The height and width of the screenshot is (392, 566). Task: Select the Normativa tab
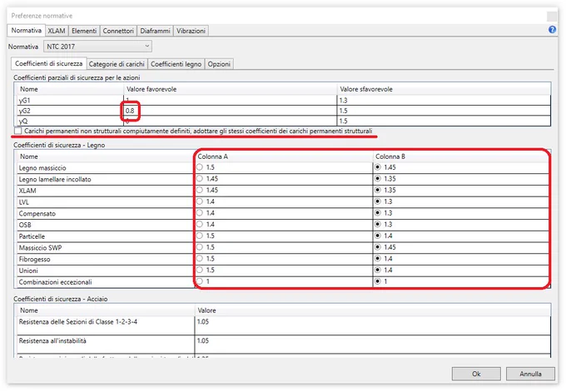27,31
